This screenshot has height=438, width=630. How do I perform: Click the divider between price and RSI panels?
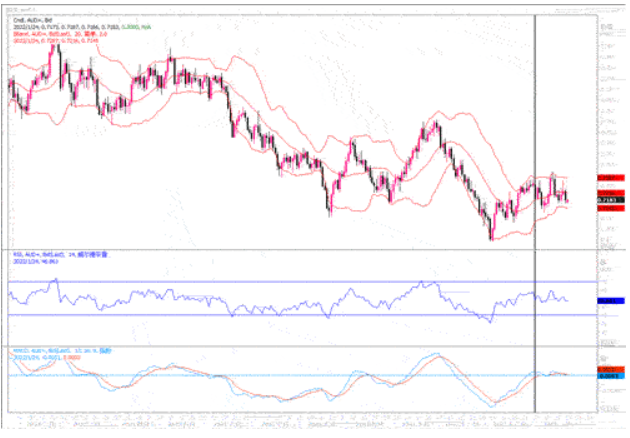tap(300, 248)
